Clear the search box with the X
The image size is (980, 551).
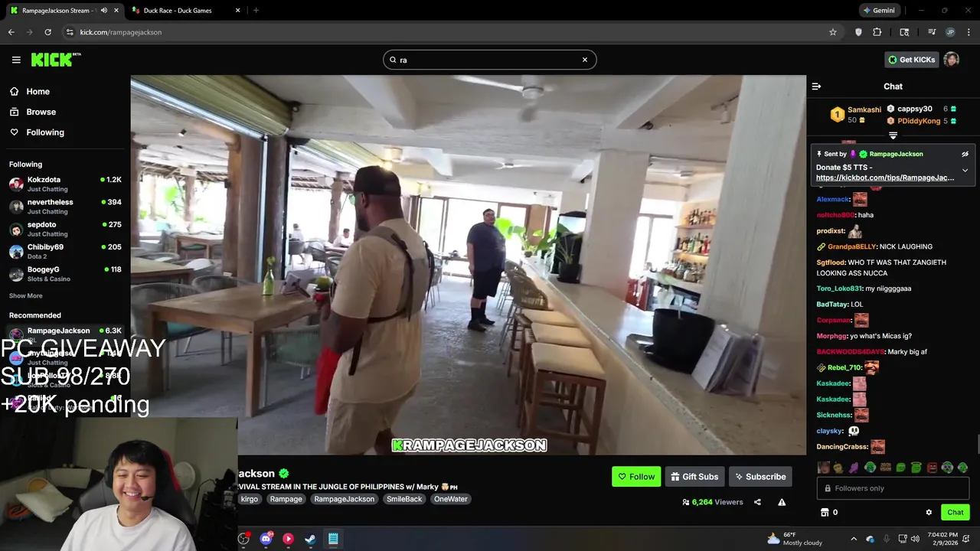click(585, 60)
